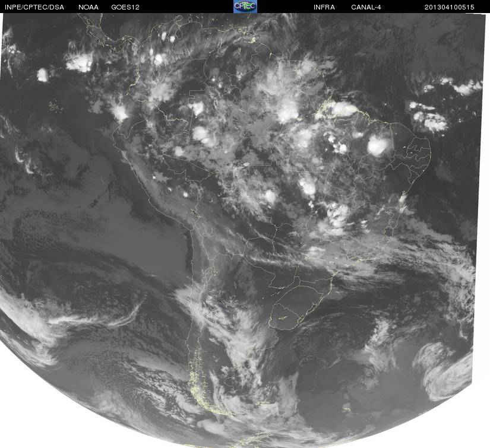The height and width of the screenshot is (448, 490).
Task: Click the CPTEC logo in header
Action: click(245, 7)
